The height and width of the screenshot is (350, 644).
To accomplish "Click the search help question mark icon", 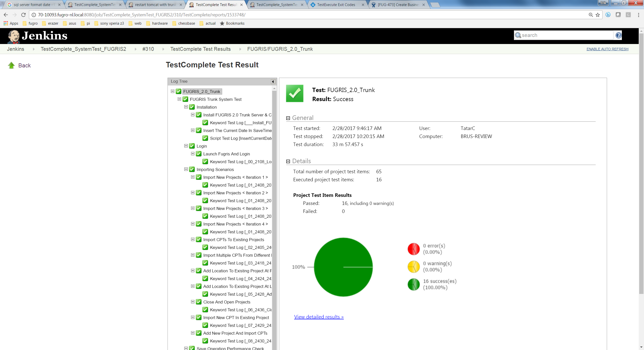I will pyautogui.click(x=618, y=35).
